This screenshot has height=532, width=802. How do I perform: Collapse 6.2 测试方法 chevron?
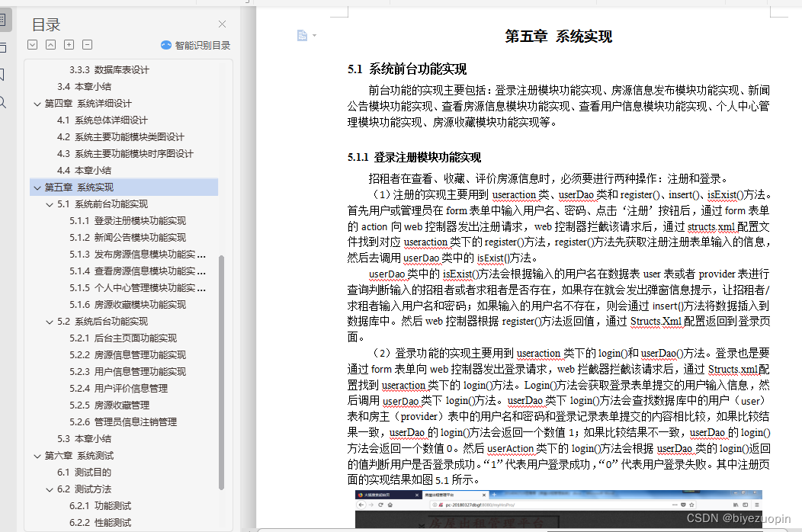pos(50,489)
